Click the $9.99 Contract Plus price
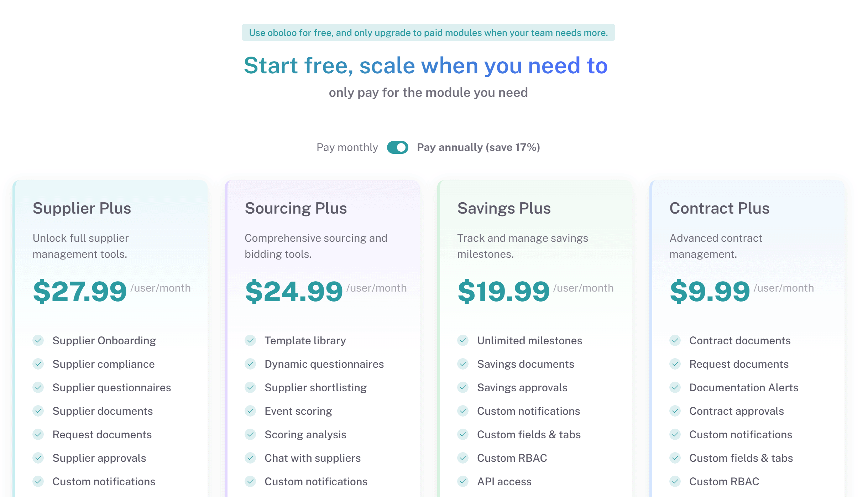The image size is (868, 497). pyautogui.click(x=710, y=292)
